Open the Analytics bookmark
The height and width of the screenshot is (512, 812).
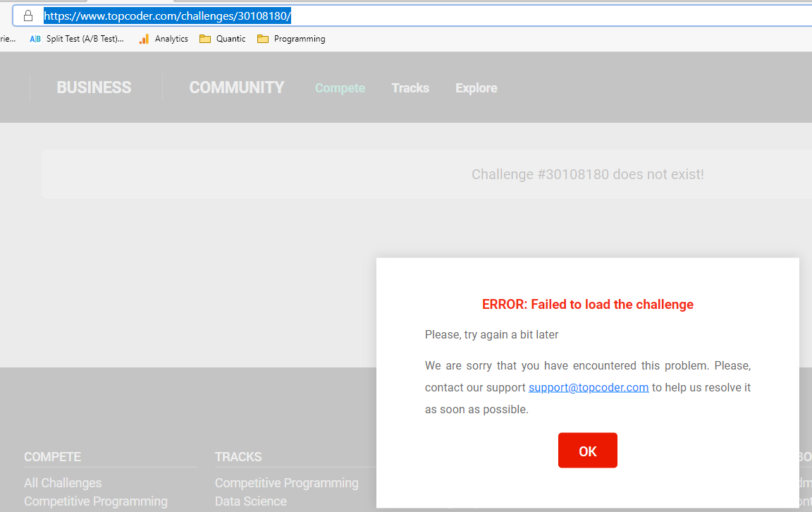[x=164, y=39]
